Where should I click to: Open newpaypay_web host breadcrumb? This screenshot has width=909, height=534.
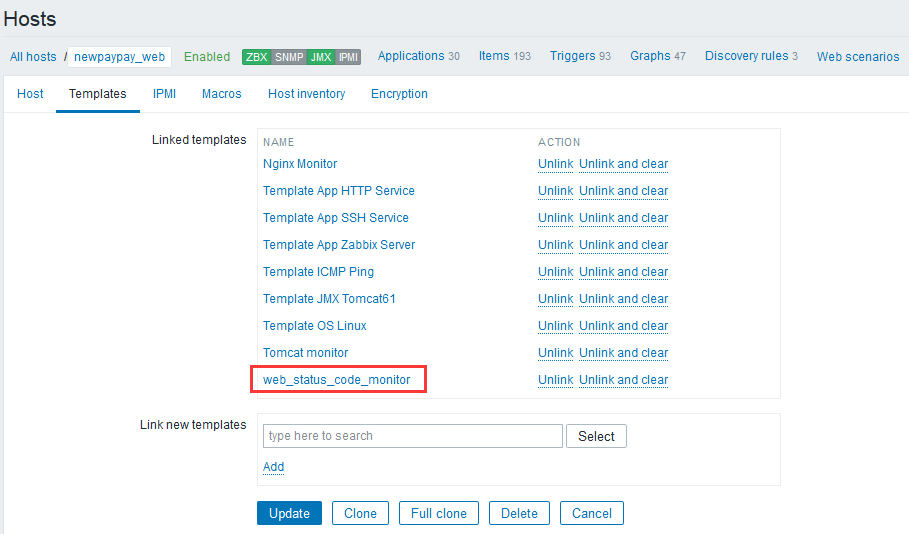pyautogui.click(x=119, y=57)
